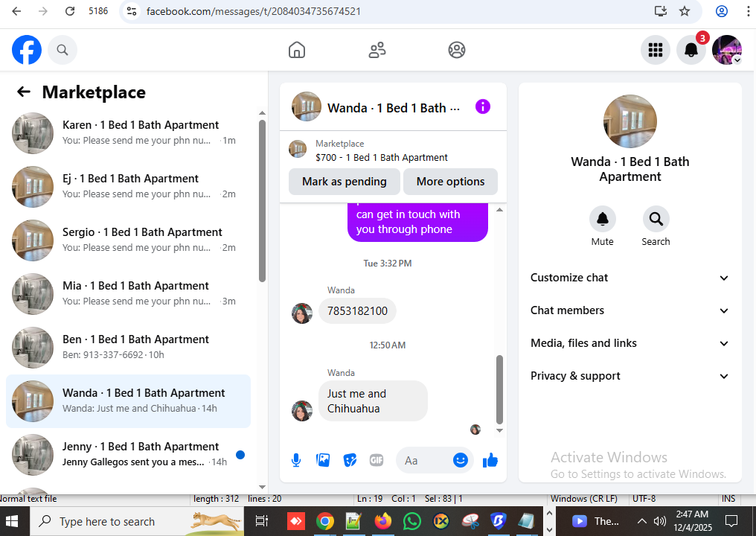Click the More options button
The image size is (756, 536).
[x=450, y=182]
